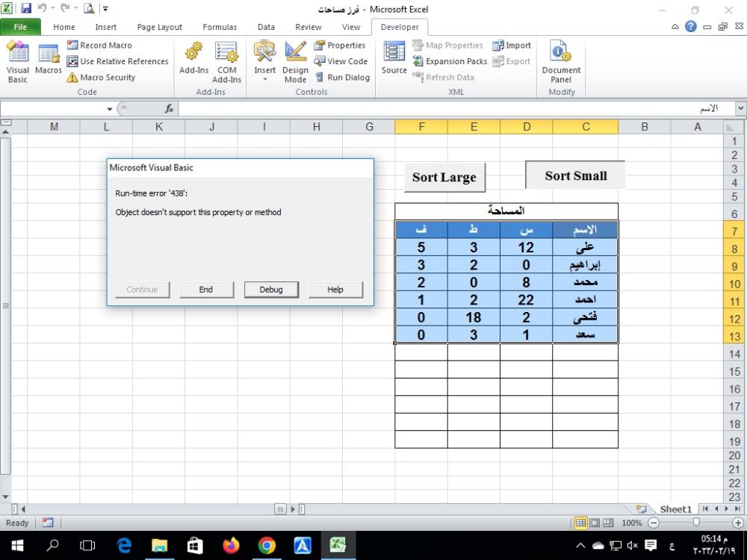Open the Undo history dropdown

[52, 8]
